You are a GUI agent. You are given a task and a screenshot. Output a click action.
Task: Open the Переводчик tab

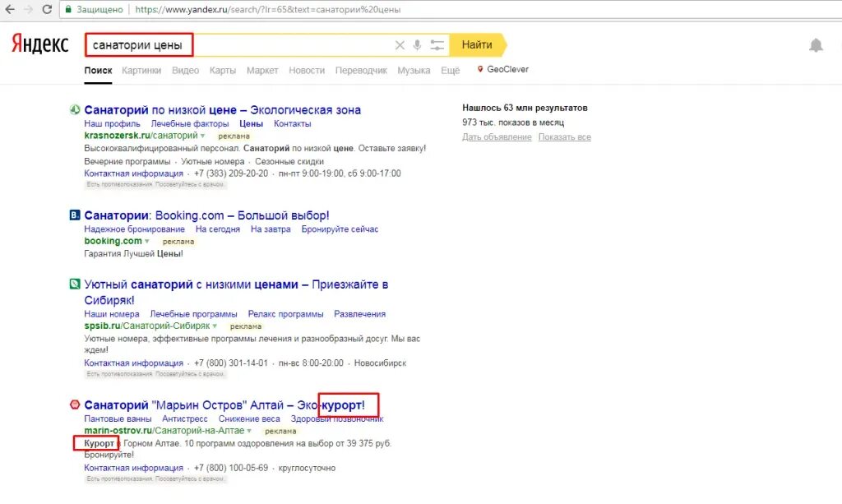[x=361, y=71]
